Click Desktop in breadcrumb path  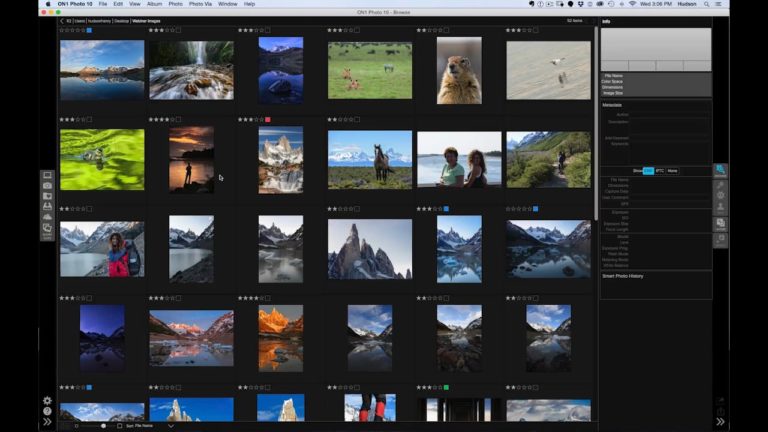click(121, 21)
